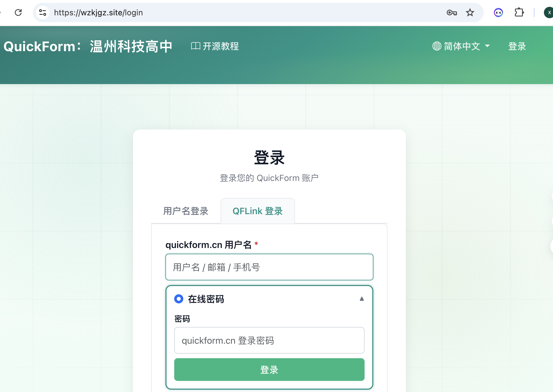Select the QFLink 登录 tab
553x392 pixels.
(258, 211)
